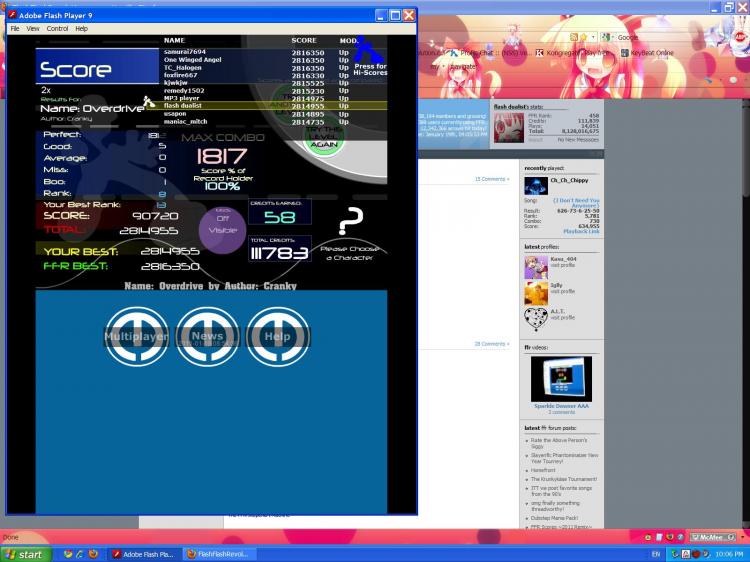
Task: Open Ch_Ch_Chippy's profile avatar
Action: point(536,186)
